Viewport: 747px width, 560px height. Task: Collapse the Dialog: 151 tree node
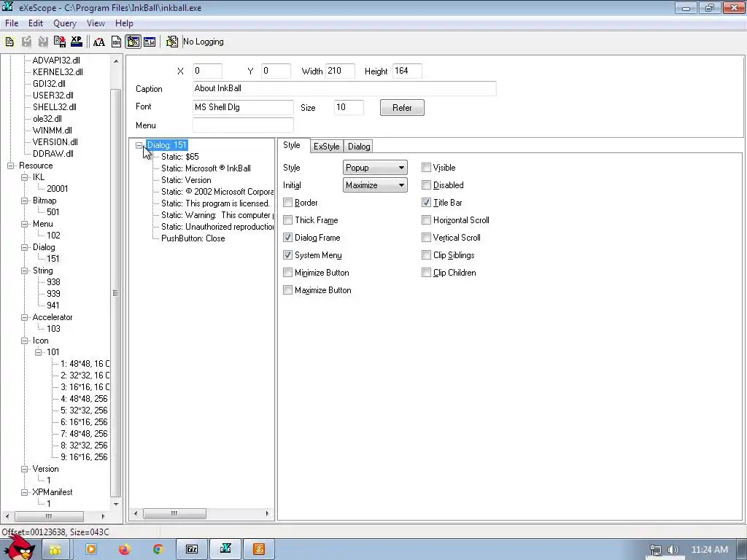click(139, 145)
